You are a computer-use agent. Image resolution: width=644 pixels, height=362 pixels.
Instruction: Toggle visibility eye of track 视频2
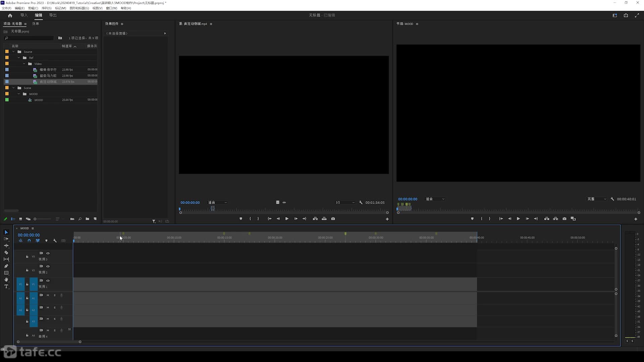(x=48, y=266)
